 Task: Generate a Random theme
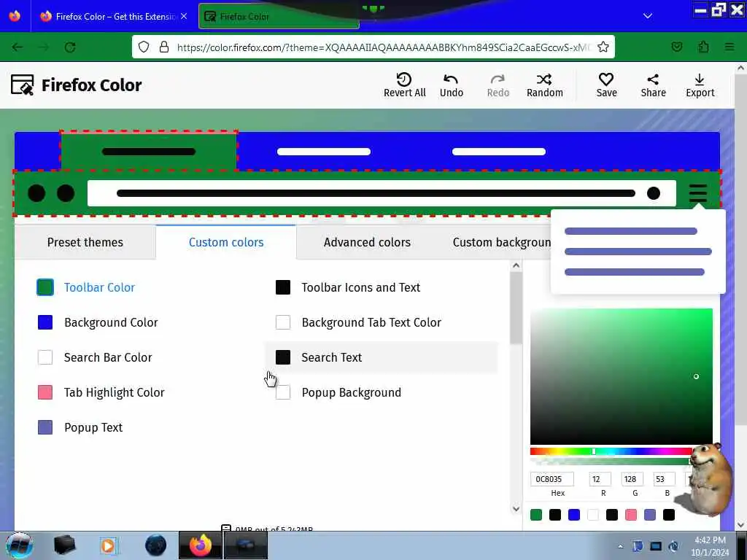[x=544, y=85]
